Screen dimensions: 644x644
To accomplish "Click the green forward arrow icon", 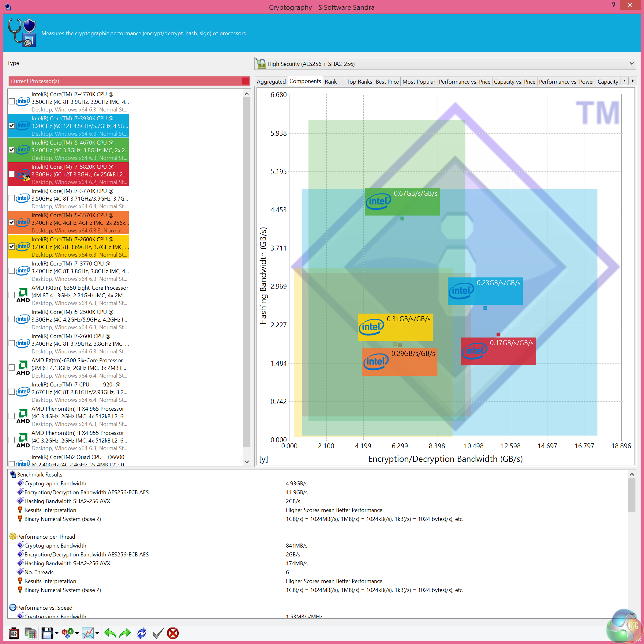I will [x=125, y=633].
